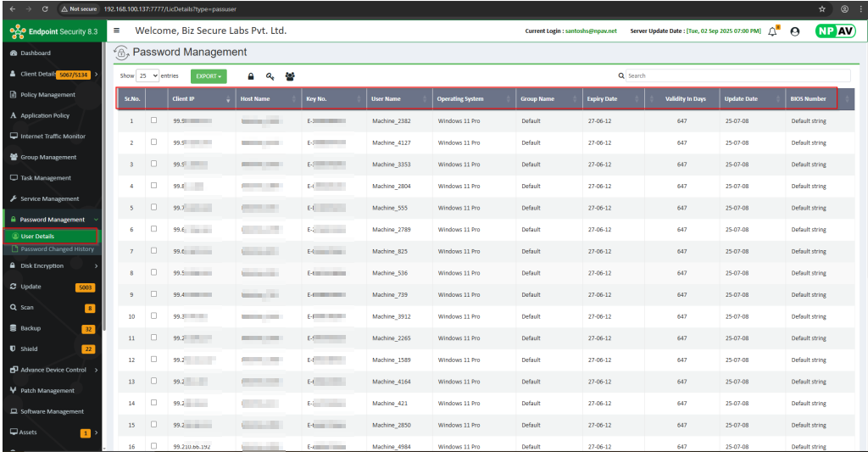The width and height of the screenshot is (868, 452).
Task: Click the group users icon in toolbar
Action: 290,76
